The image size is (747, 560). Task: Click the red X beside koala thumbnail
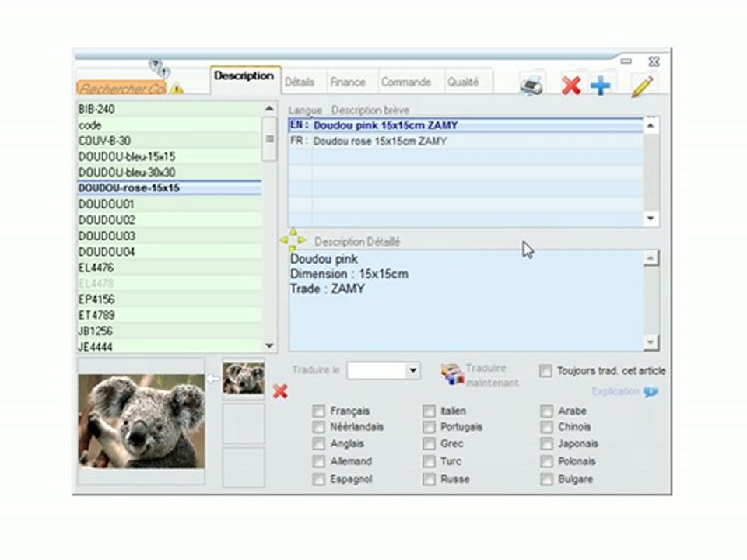(280, 391)
